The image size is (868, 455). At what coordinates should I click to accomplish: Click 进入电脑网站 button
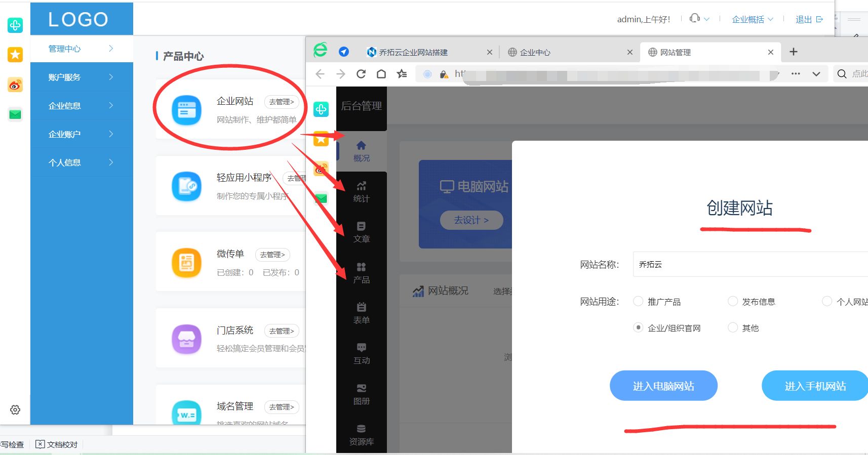click(663, 386)
